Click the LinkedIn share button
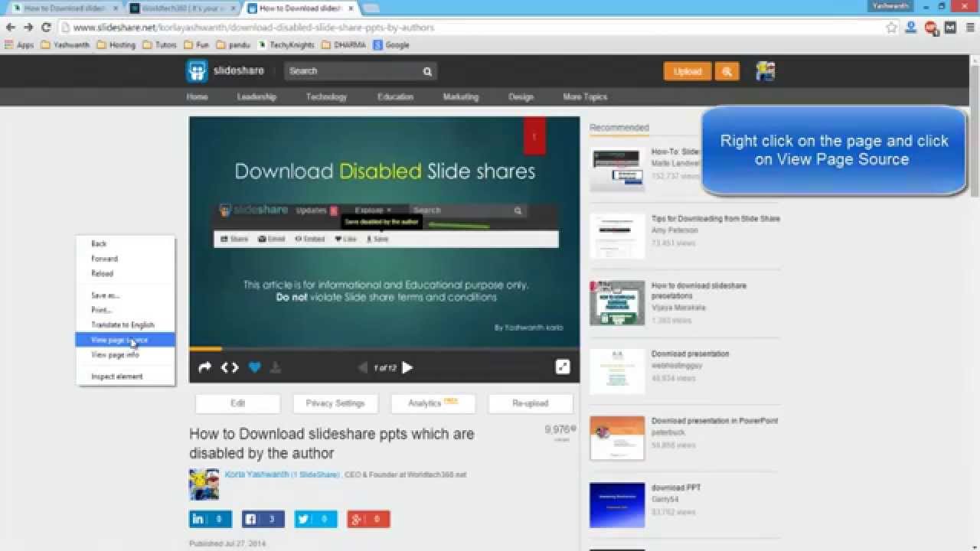The height and width of the screenshot is (551, 980). 211,519
